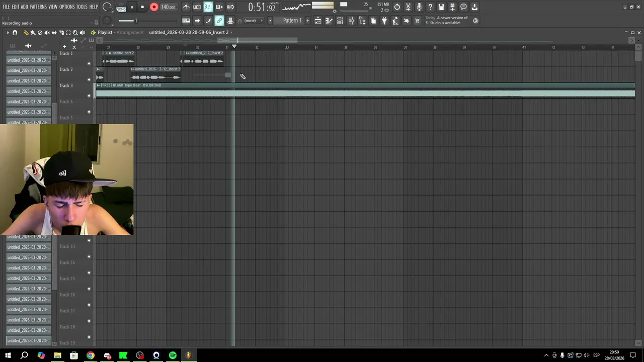This screenshot has height=362, width=644.
Task: Mute Track 1 with its dot
Action: pyautogui.click(x=89, y=63)
